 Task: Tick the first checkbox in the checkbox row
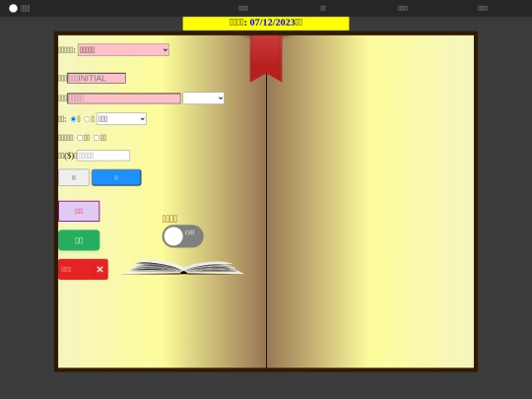80,138
